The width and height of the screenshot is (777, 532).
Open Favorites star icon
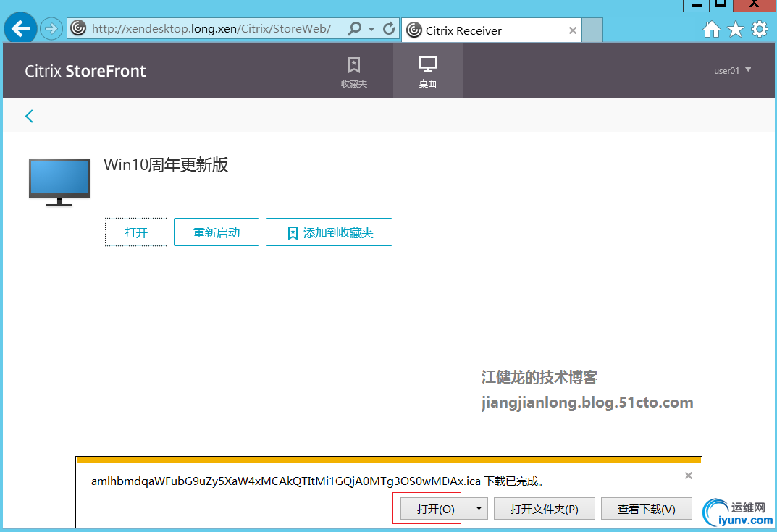(736, 30)
